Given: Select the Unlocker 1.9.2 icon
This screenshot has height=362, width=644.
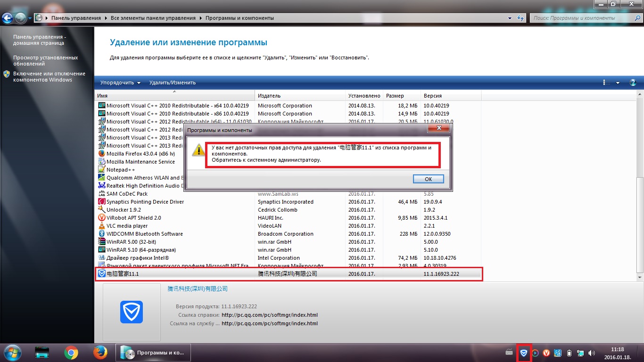Looking at the screenshot, I should point(101,210).
